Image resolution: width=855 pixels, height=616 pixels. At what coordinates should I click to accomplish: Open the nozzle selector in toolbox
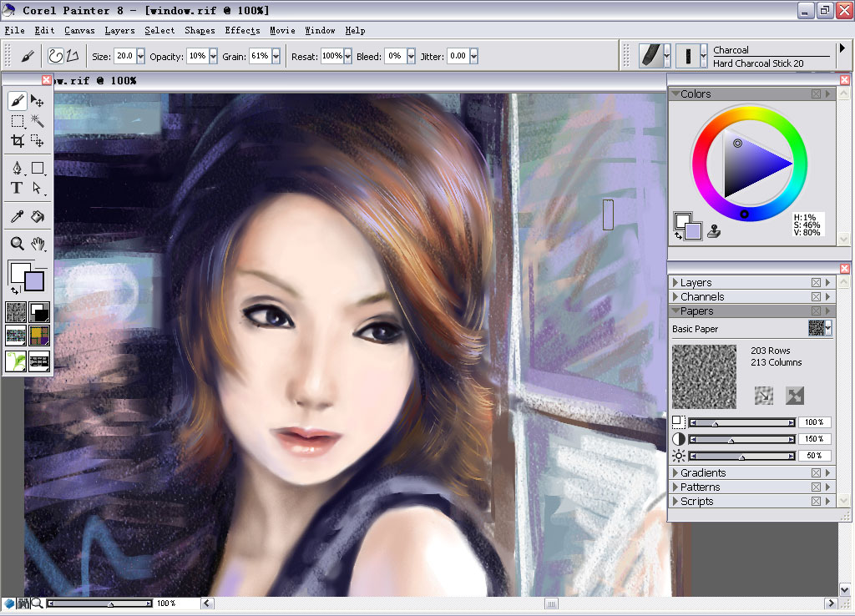[x=38, y=361]
